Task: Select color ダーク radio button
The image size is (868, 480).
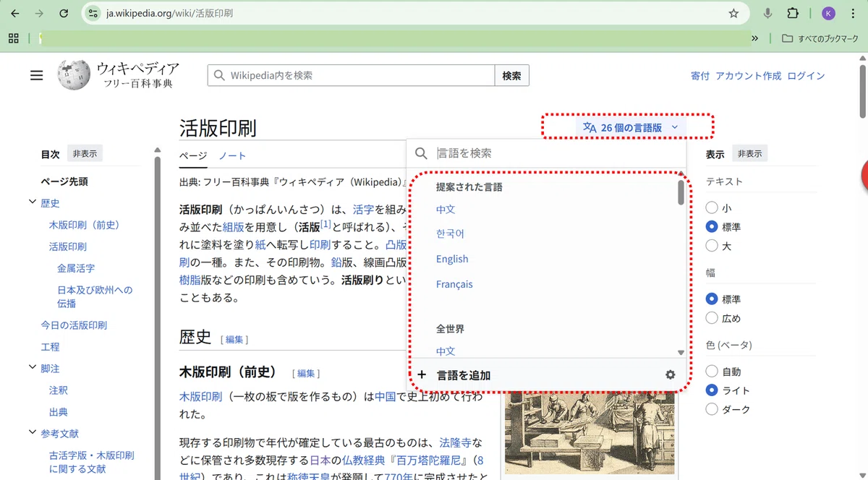Action: (x=712, y=409)
